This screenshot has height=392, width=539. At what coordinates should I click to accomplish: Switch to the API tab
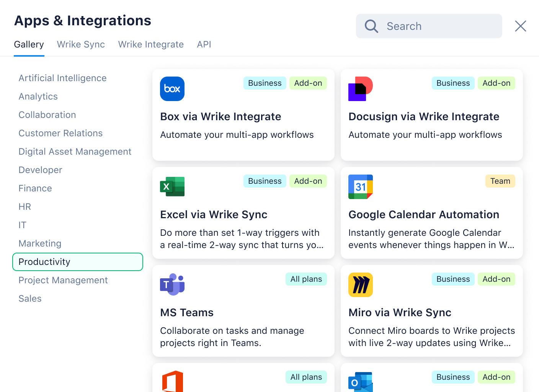click(x=204, y=44)
